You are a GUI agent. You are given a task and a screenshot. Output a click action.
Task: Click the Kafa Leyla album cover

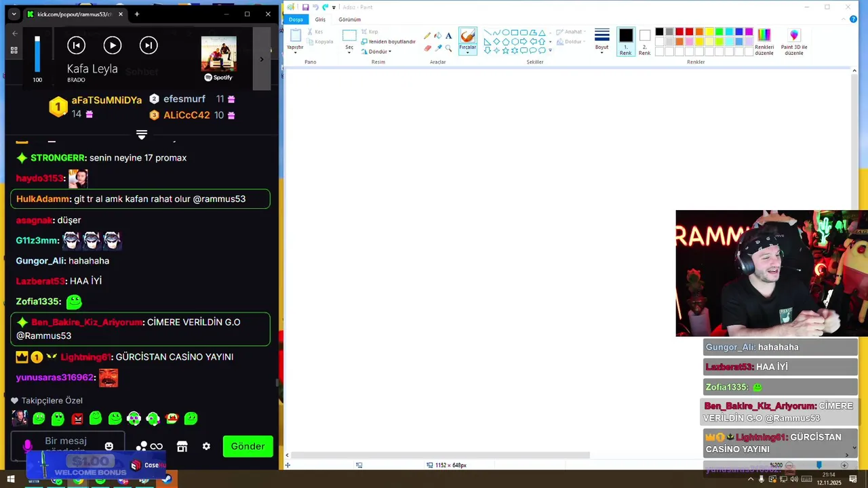(x=218, y=54)
